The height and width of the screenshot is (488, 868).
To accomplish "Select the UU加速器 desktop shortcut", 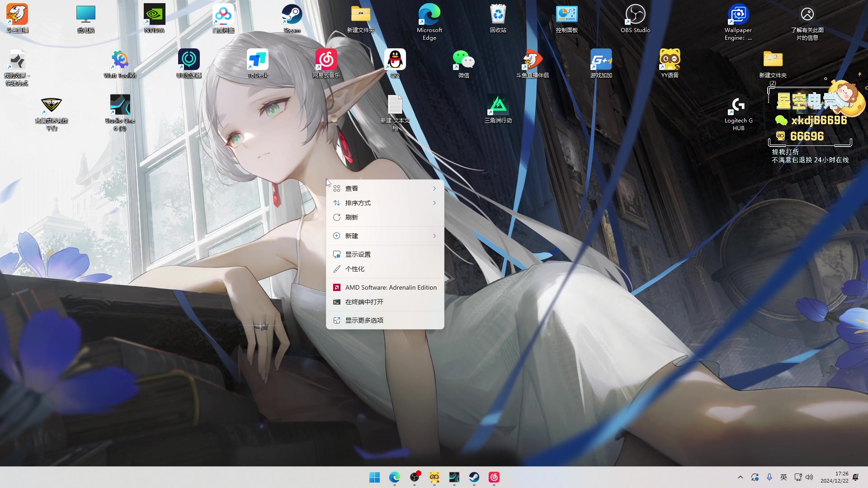I will [189, 64].
